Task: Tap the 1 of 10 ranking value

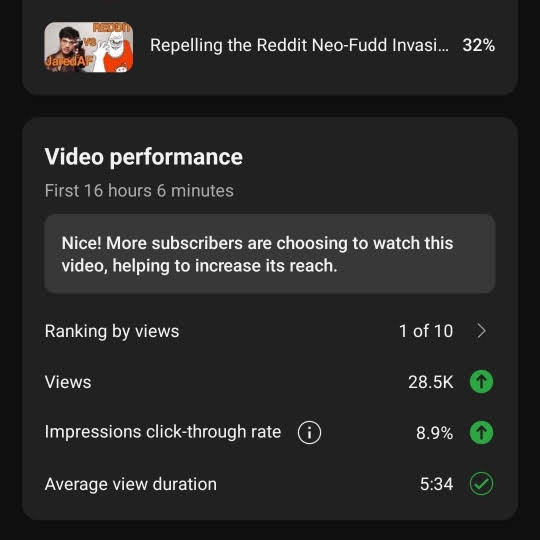Action: pyautogui.click(x=426, y=331)
